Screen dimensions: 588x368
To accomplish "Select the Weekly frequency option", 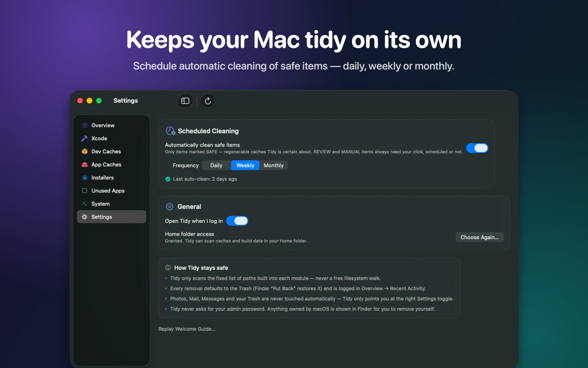I will point(245,166).
